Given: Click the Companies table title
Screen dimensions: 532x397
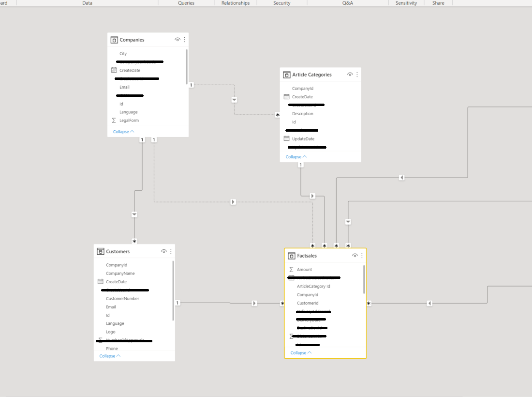Looking at the screenshot, I should (132, 40).
